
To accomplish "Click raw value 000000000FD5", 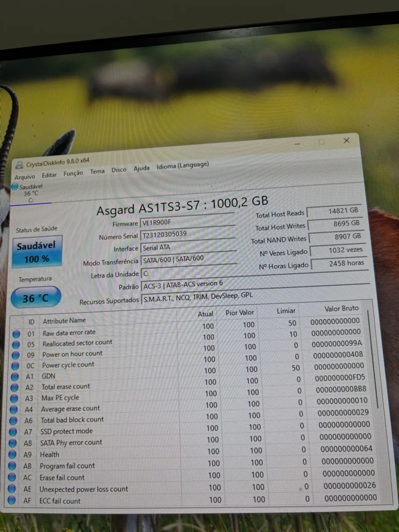I will [340, 378].
